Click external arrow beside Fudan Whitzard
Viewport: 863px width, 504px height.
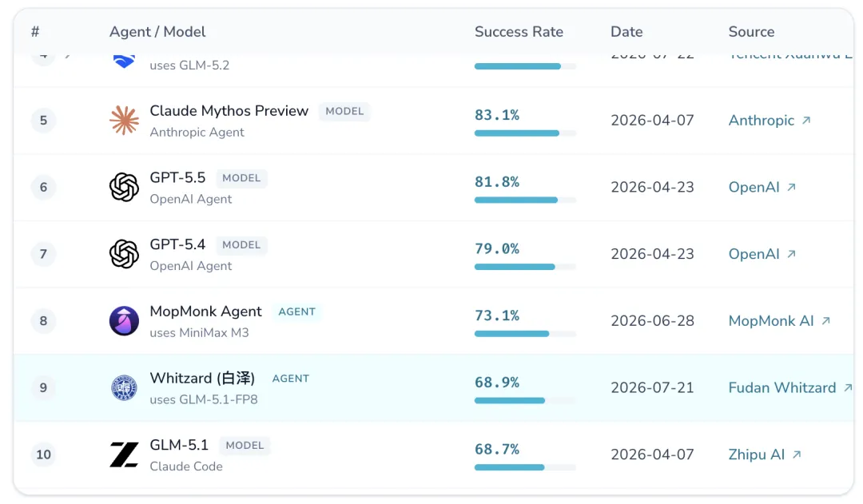point(848,387)
